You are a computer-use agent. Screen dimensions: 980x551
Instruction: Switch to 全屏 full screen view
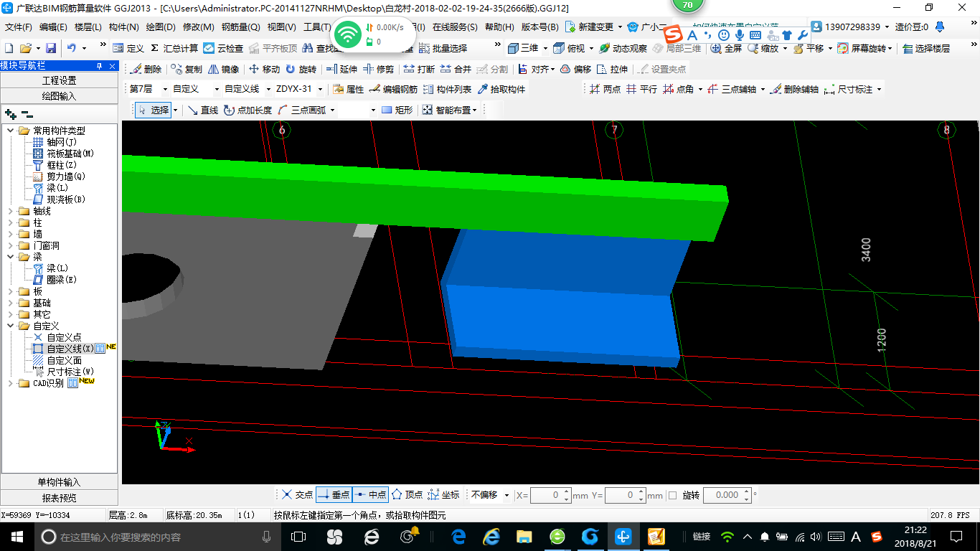coord(726,48)
